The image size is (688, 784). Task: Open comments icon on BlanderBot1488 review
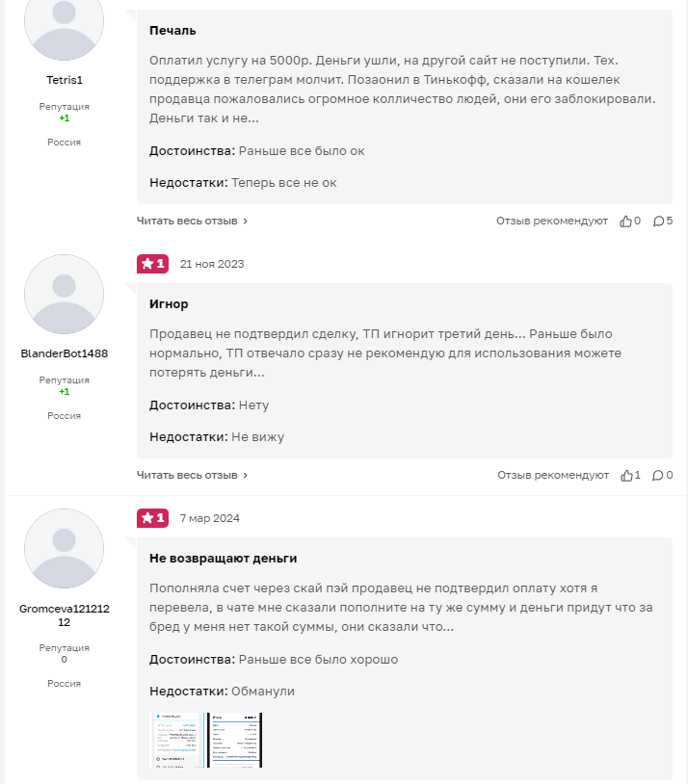click(x=657, y=475)
